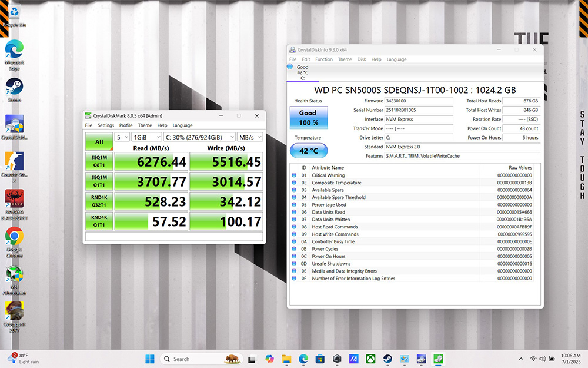Launch the Naraka Bladepoint desktop shortcut
Screen dimensions: 588x368
coord(14,205)
